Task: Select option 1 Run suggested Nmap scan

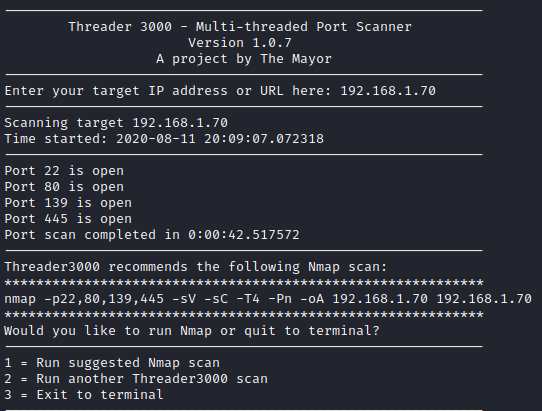Action: pyautogui.click(x=112, y=363)
